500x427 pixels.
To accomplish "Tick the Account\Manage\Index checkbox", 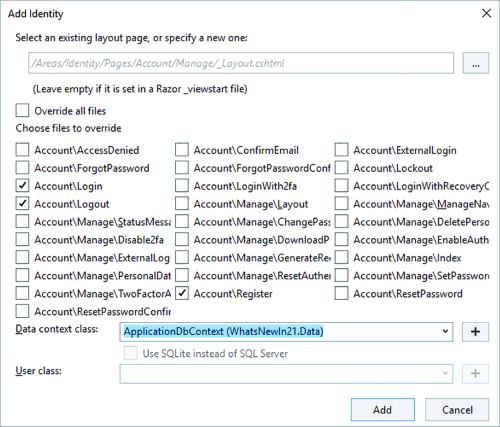I will [341, 257].
